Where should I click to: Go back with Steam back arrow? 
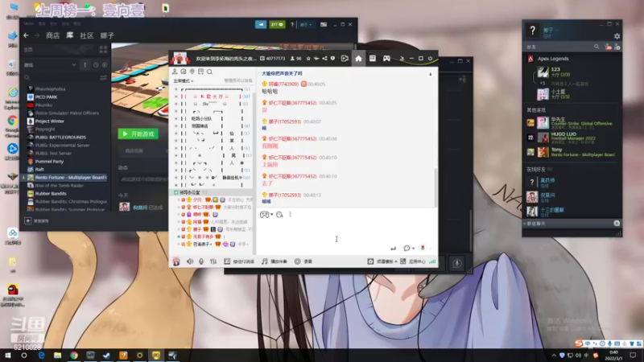pyautogui.click(x=27, y=35)
